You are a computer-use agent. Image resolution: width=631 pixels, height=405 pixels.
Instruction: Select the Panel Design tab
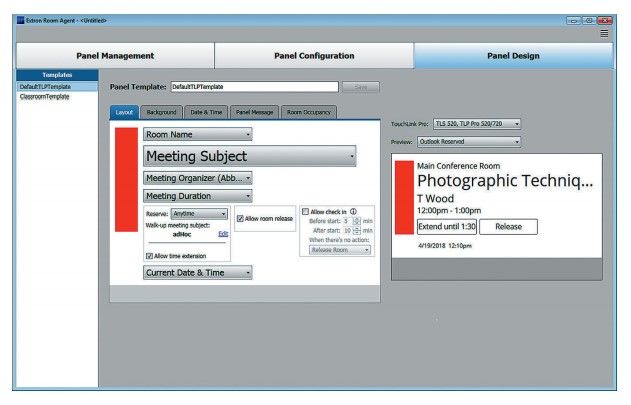(x=513, y=56)
